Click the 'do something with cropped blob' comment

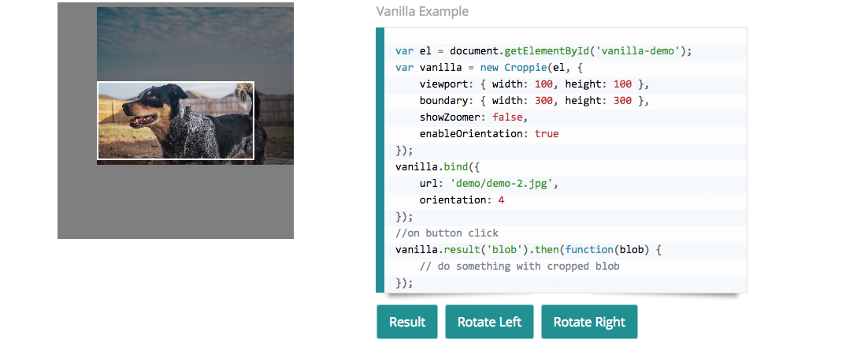click(520, 267)
